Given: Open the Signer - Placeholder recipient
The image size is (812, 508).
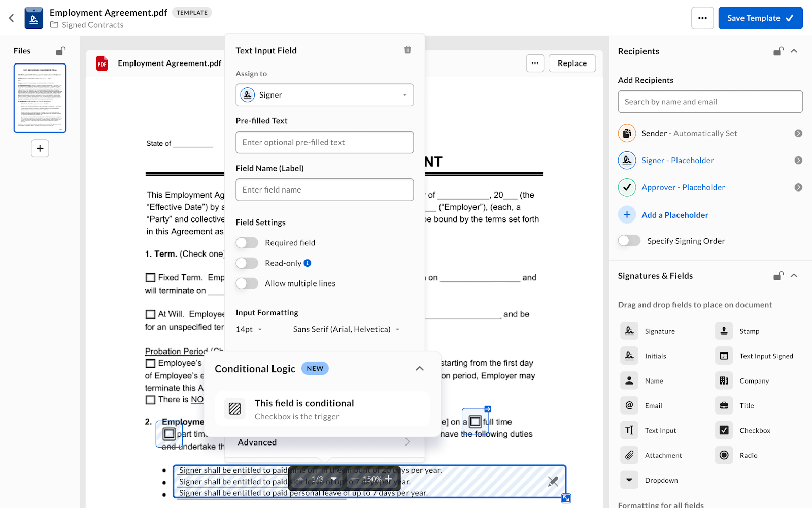Looking at the screenshot, I should 677,161.
